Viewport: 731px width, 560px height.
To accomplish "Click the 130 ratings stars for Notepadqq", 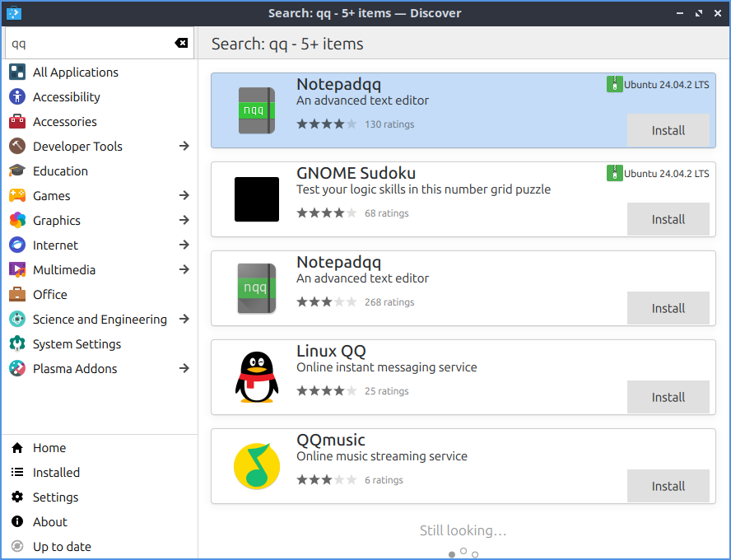I will [x=326, y=124].
